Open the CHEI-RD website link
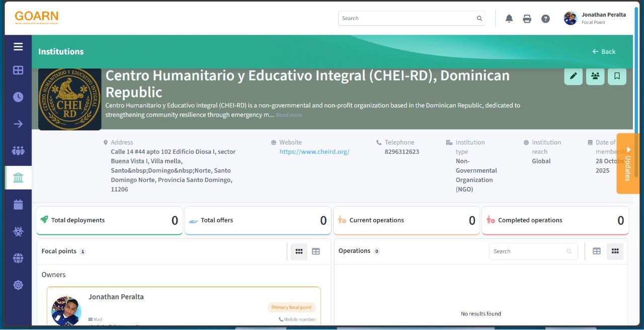 coord(314,151)
